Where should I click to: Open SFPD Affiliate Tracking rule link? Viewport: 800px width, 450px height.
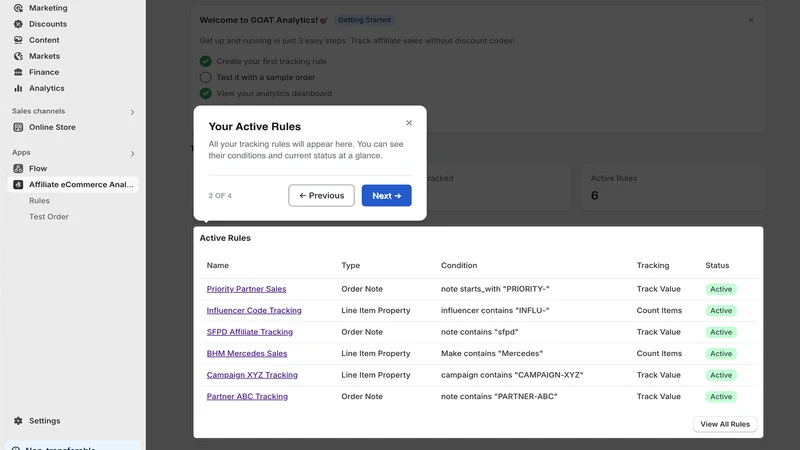click(250, 332)
